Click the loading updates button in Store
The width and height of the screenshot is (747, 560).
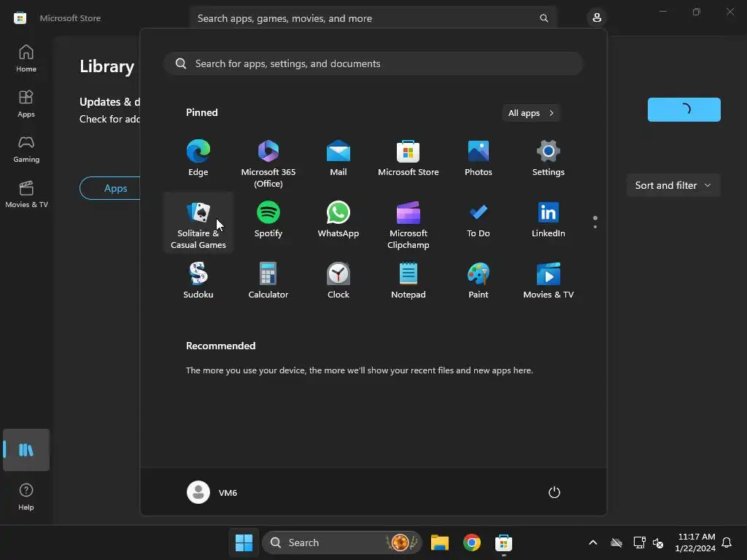click(684, 109)
